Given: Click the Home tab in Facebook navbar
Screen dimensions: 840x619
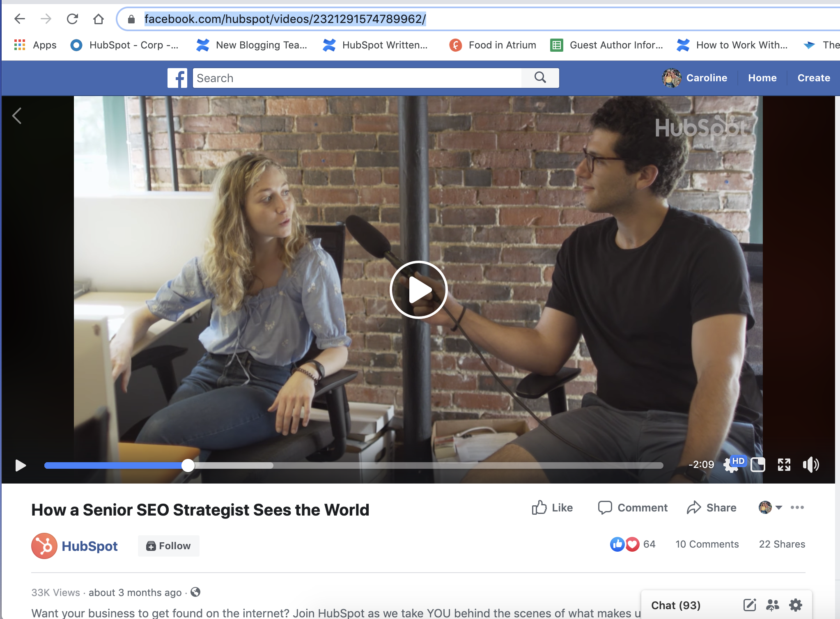Looking at the screenshot, I should [761, 78].
